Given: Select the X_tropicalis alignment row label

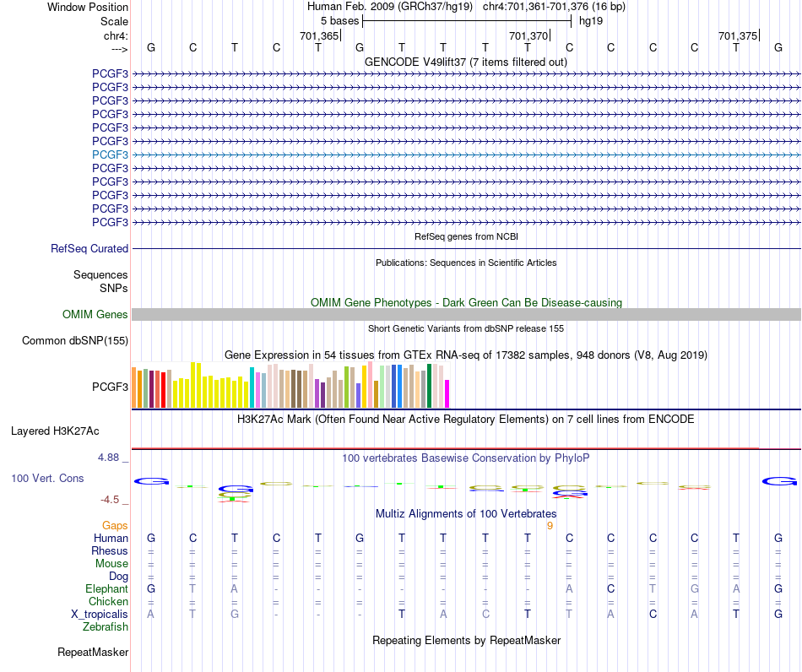Looking at the screenshot, I should pyautogui.click(x=100, y=615).
